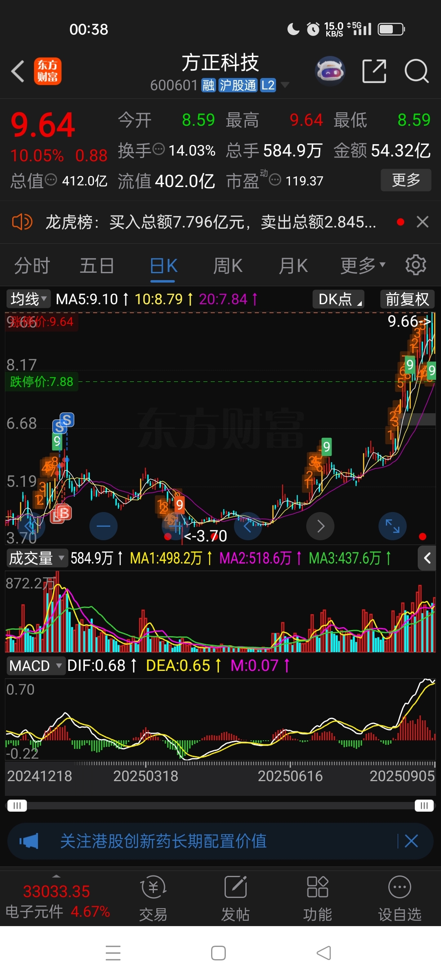The width and height of the screenshot is (441, 980).
Task: Go back with the left arrow icon
Action: click(x=18, y=71)
